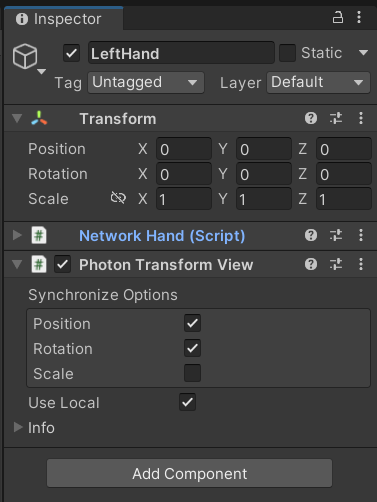
Task: Click the Add Component button
Action: coord(189,473)
